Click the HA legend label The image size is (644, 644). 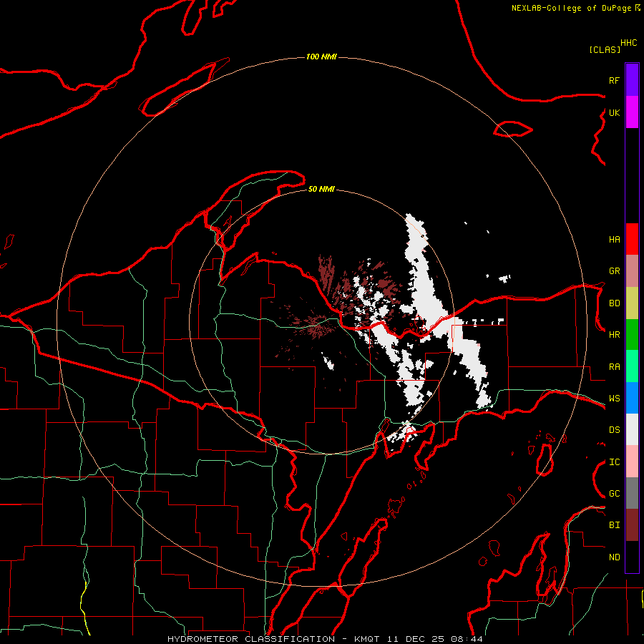[x=615, y=239]
